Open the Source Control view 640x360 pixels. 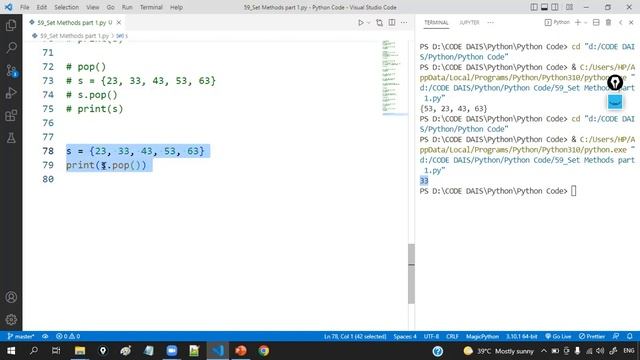click(x=11, y=71)
